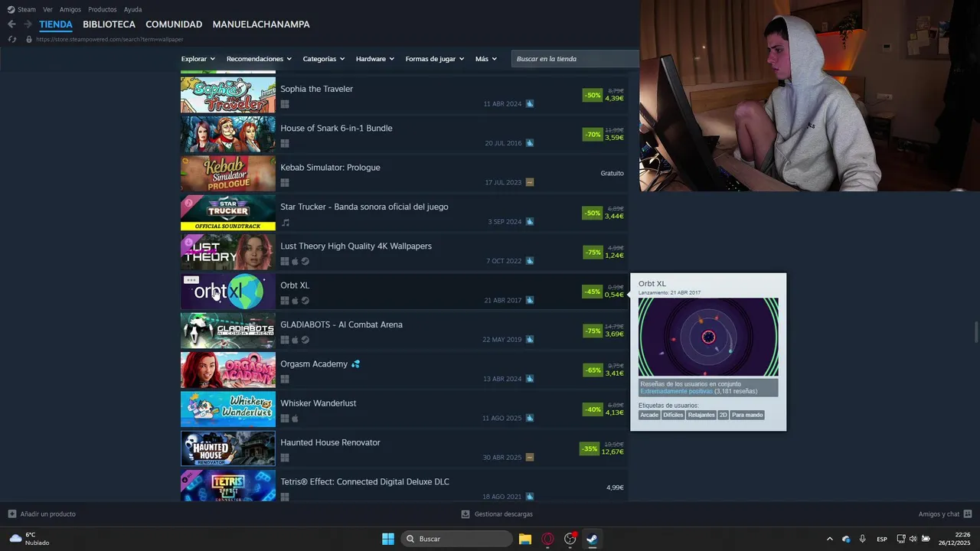
Task: Click the Buscar en la tienda field
Action: [x=575, y=59]
